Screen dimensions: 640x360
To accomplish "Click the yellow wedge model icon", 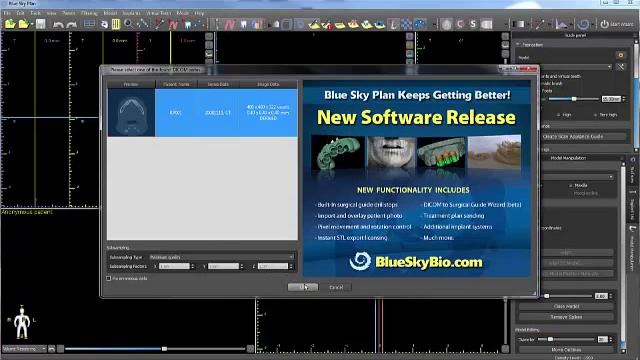I will pyautogui.click(x=314, y=25).
